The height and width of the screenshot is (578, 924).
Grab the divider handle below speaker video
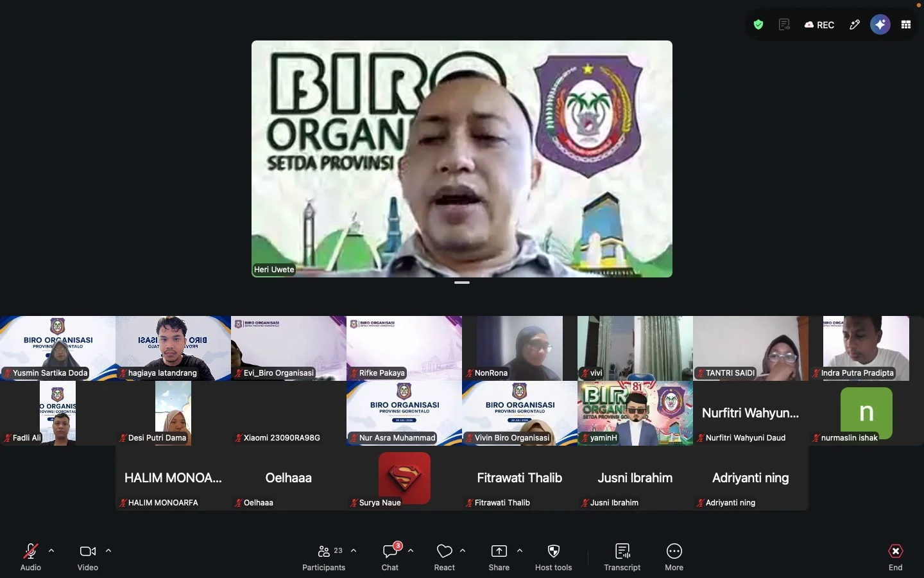pyautogui.click(x=462, y=283)
